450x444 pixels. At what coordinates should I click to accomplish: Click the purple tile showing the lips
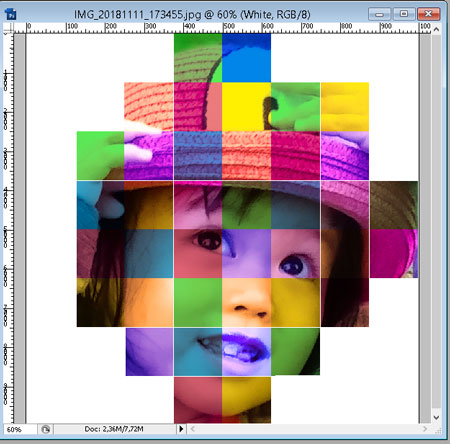[246, 352]
